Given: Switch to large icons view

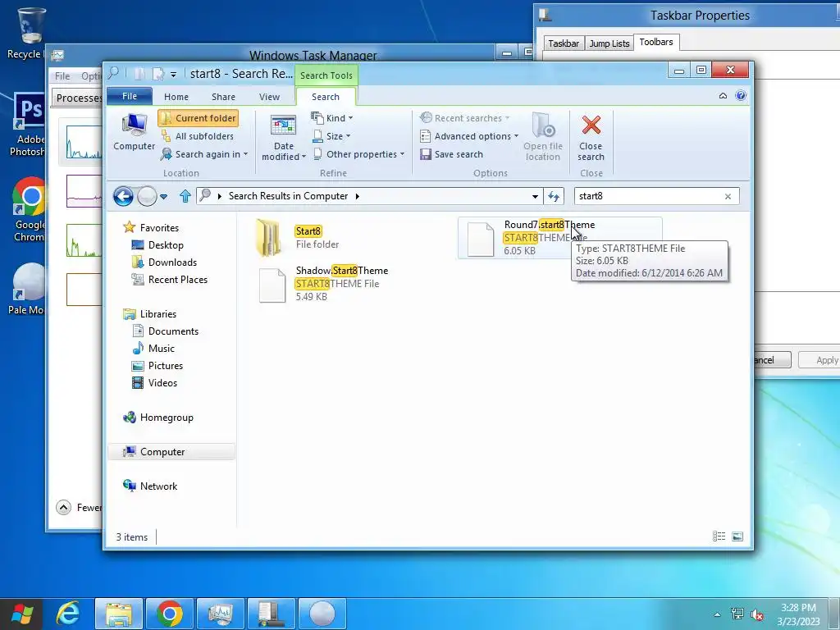Looking at the screenshot, I should (x=737, y=536).
